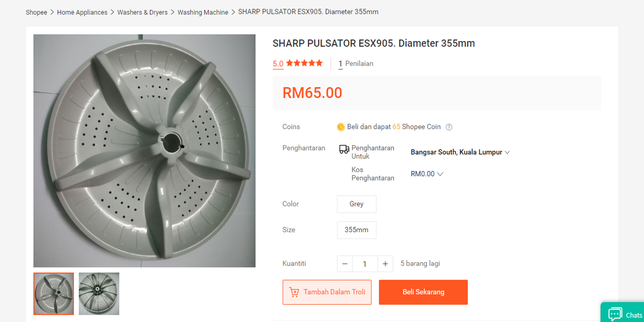Image resolution: width=644 pixels, height=322 pixels.
Task: Navigate to Washers & Dryers breadcrumb
Action: click(x=142, y=12)
